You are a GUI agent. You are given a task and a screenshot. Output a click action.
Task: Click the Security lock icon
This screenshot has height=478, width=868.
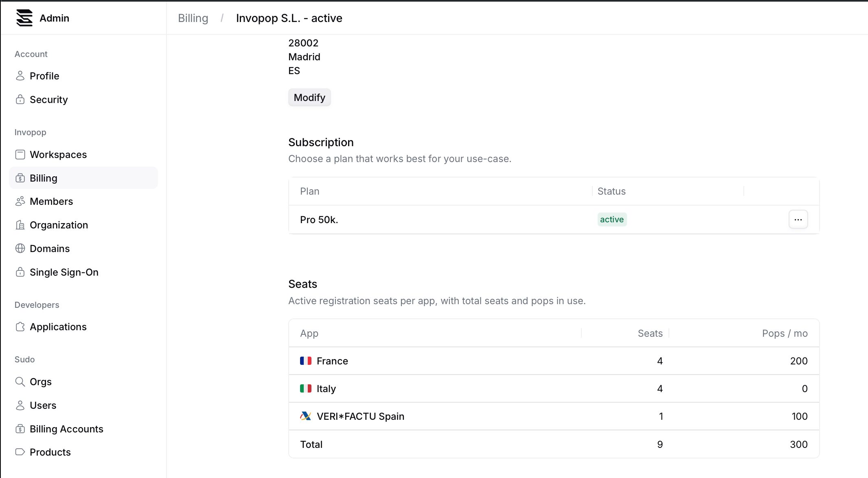(20, 99)
